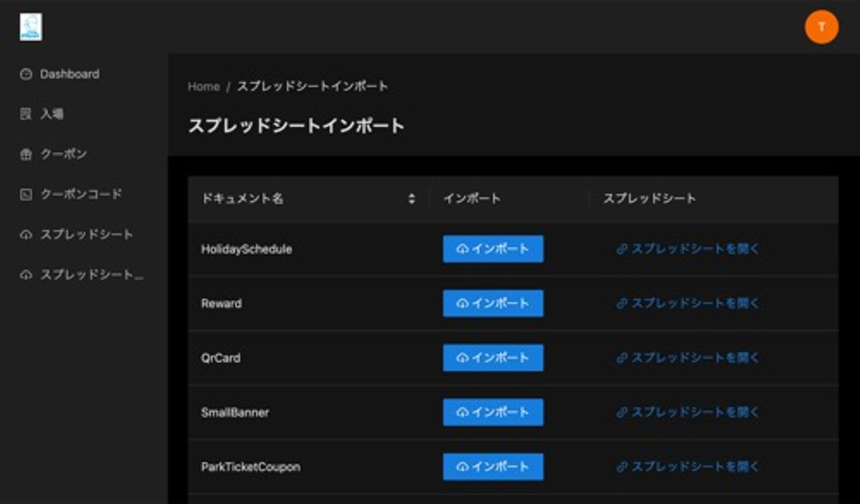Click the Dashboard sidebar icon
The image size is (860, 504).
pos(26,74)
